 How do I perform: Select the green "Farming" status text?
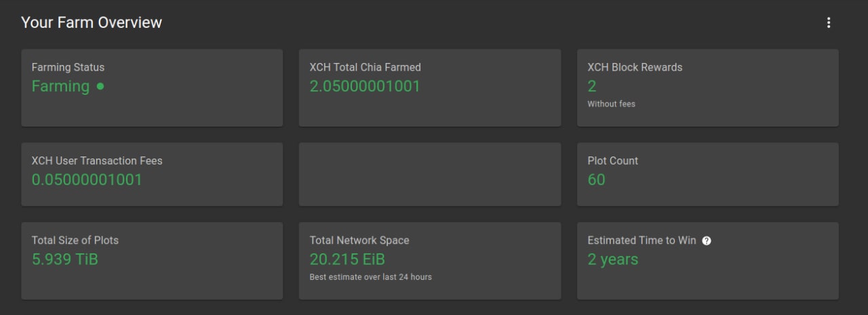click(x=60, y=86)
